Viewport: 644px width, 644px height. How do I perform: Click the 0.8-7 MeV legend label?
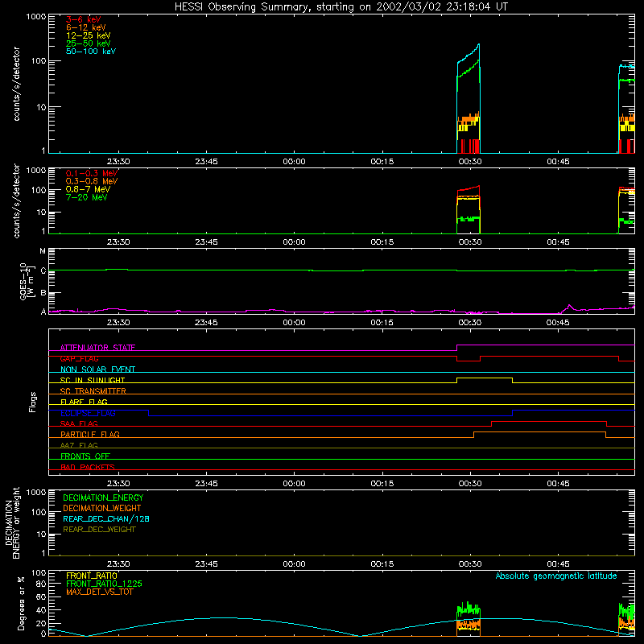[88, 189]
